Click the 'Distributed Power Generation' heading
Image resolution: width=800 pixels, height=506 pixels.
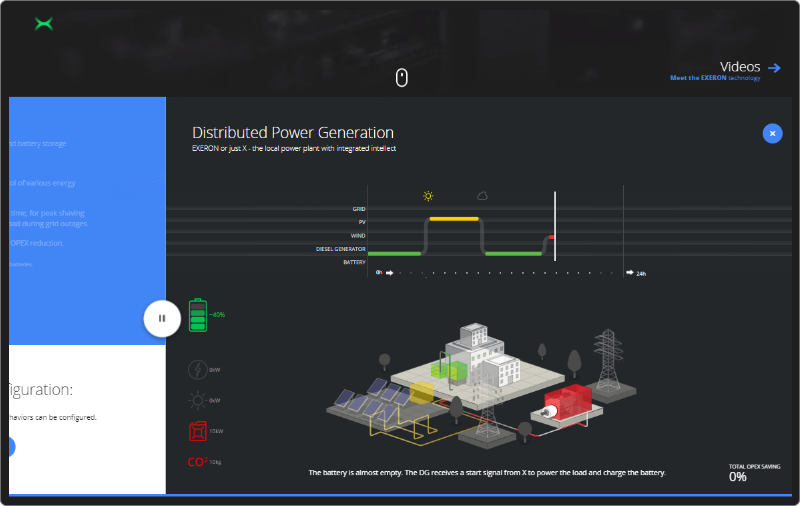[293, 133]
